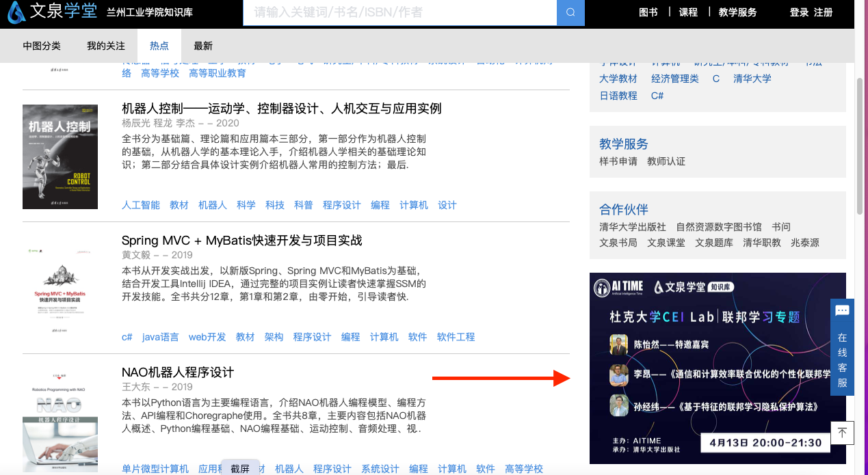Click the back-to-top arrow button
This screenshot has width=868, height=475.
click(x=842, y=433)
